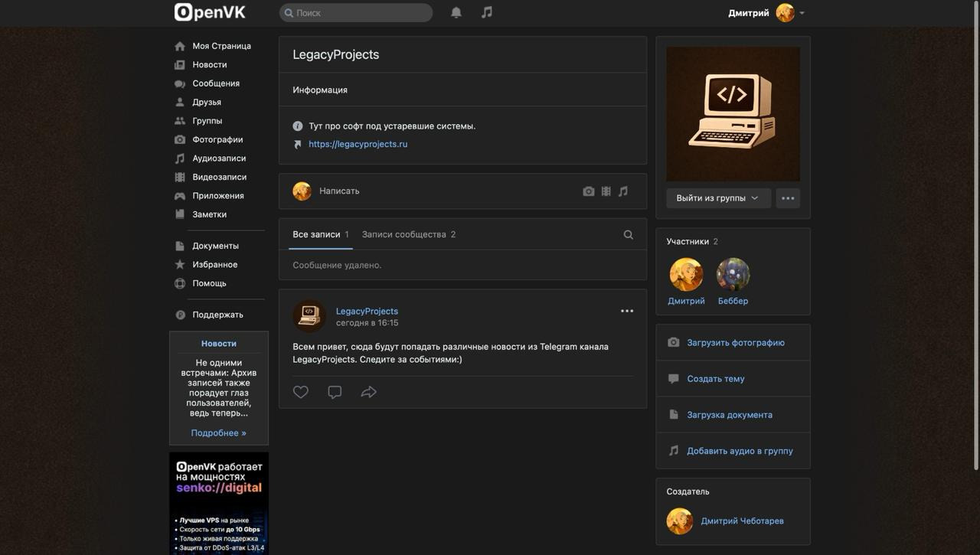
Task: Click the external link arrow icon
Action: pyautogui.click(x=298, y=144)
